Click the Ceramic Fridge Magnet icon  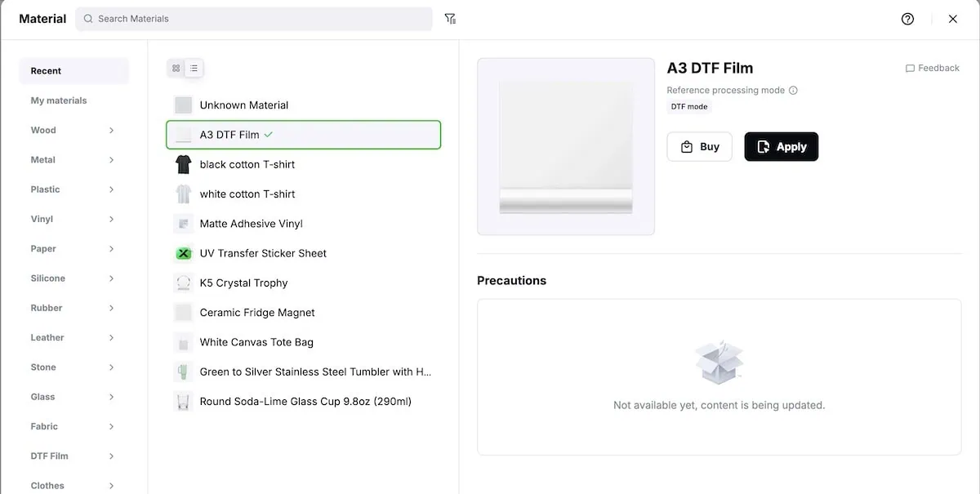click(x=183, y=313)
